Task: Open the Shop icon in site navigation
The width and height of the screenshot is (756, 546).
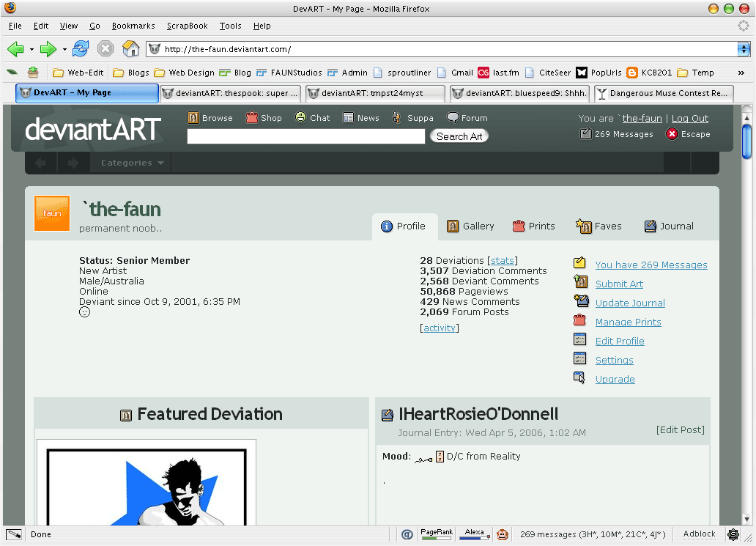Action: [x=252, y=118]
